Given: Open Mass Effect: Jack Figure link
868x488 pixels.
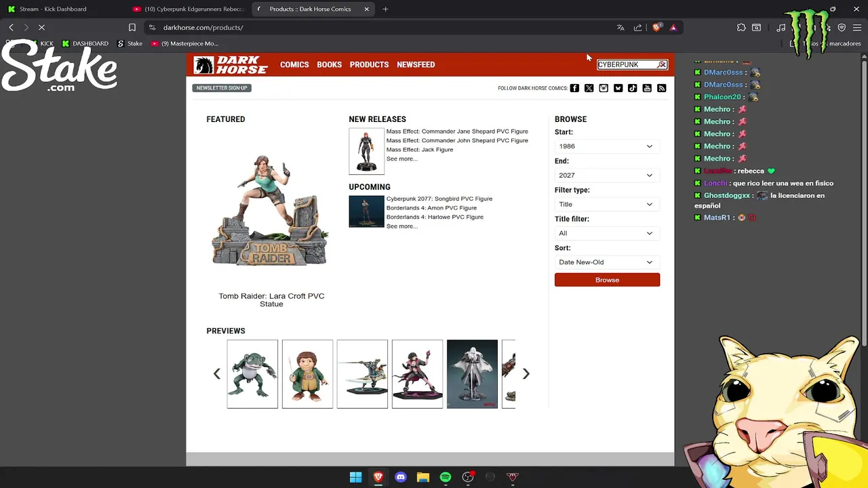Looking at the screenshot, I should click(x=420, y=150).
